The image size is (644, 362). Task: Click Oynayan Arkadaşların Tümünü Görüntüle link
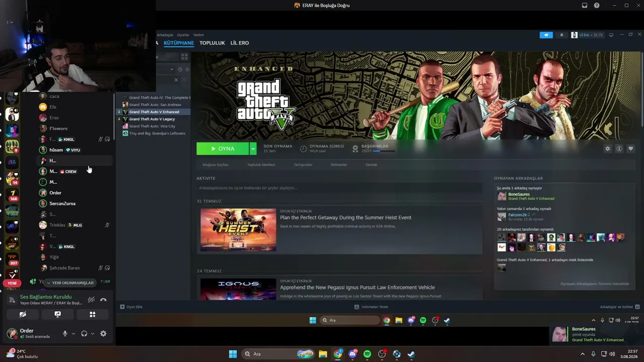(595, 284)
